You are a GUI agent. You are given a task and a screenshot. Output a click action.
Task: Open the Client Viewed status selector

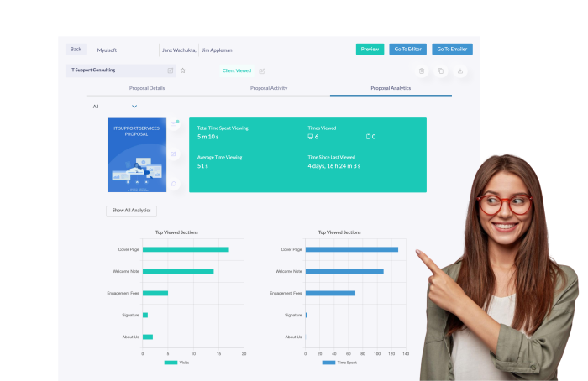(236, 71)
